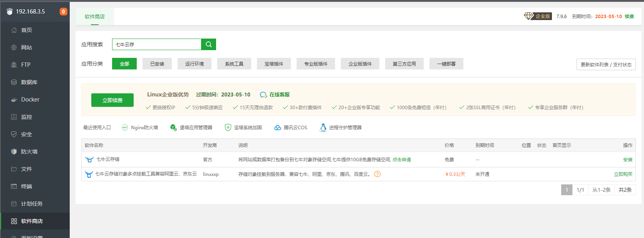Image resolution: width=644 pixels, height=238 pixels.
Task: Click the 宝塔系统加固 shield icon
Action: [228, 128]
